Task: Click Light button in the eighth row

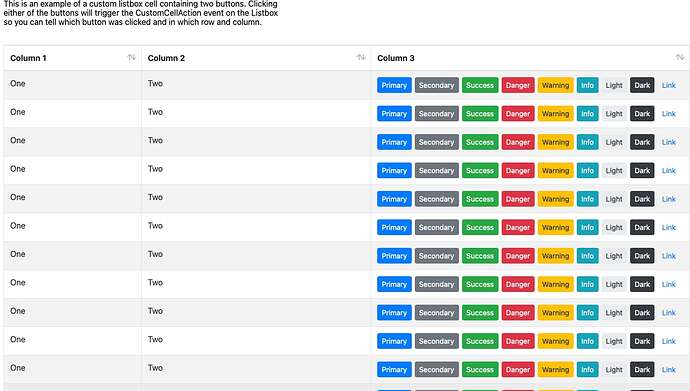Action: pos(614,285)
